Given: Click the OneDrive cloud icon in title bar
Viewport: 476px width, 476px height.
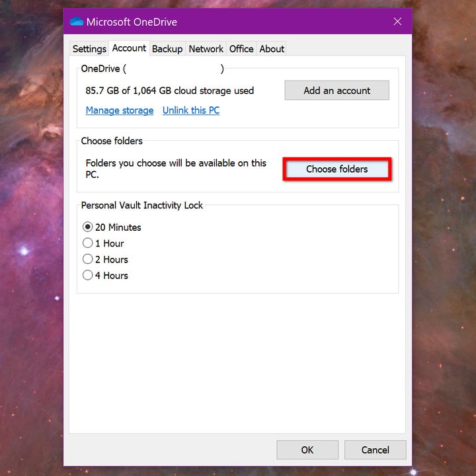Looking at the screenshot, I should tap(76, 22).
